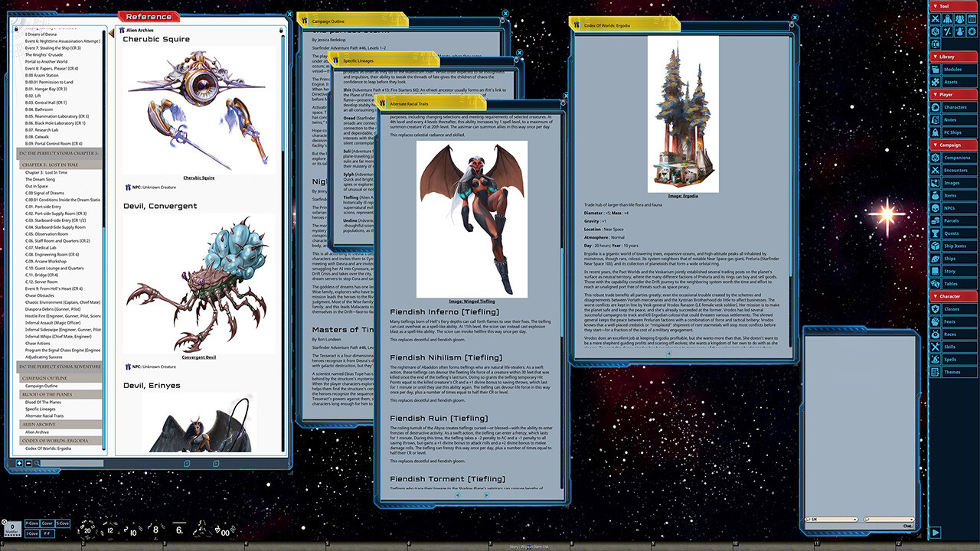Adjust the modifier dot slider below the Modifier box
This screenshot has width=980, height=551.
click(x=12, y=534)
